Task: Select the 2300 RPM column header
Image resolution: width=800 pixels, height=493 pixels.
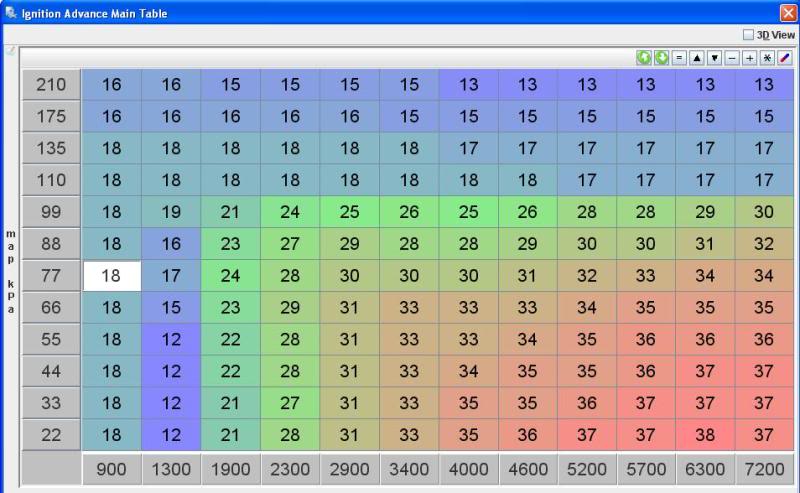Action: (x=290, y=469)
